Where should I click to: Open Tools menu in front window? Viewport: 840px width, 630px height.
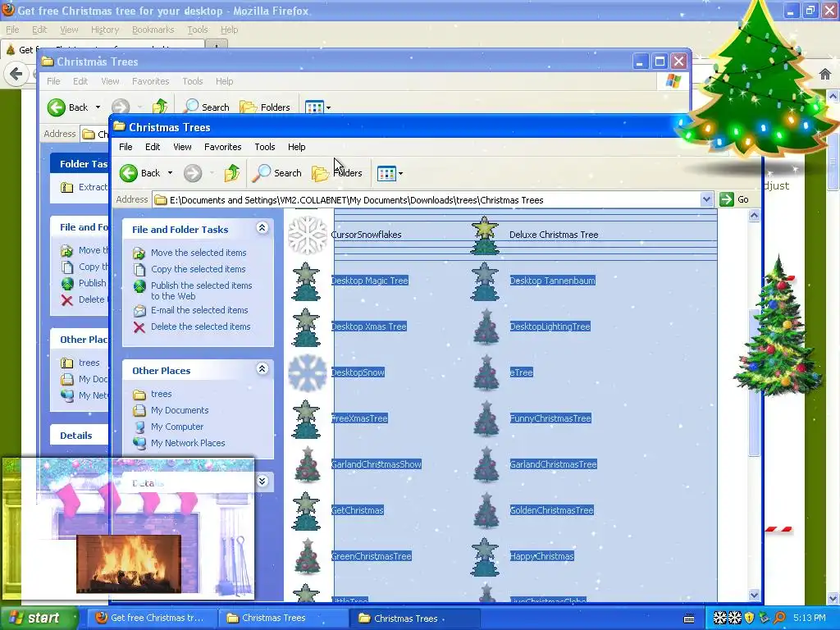point(265,147)
